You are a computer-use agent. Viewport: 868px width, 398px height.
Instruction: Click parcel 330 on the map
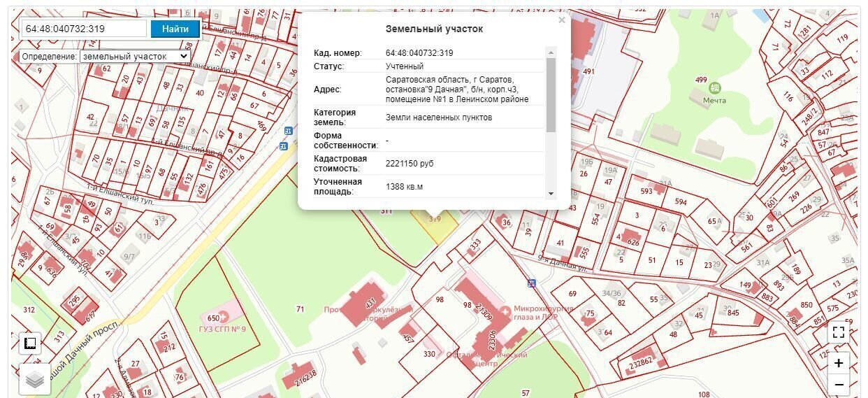429,354
